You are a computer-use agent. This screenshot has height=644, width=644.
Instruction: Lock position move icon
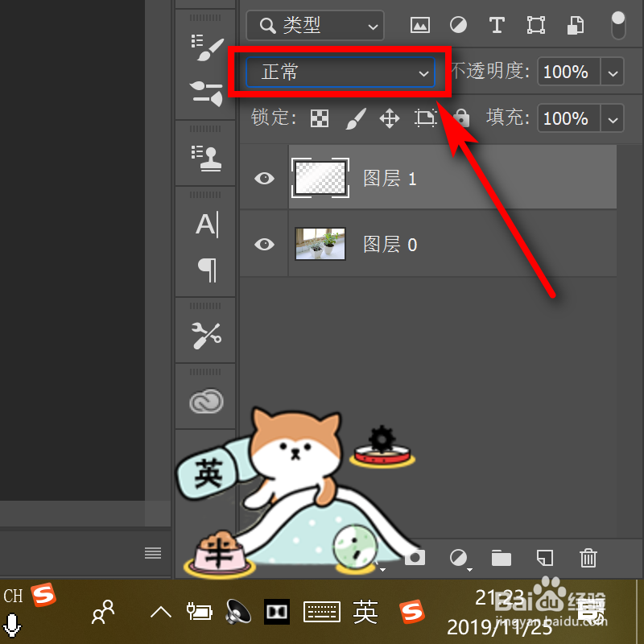tap(390, 118)
